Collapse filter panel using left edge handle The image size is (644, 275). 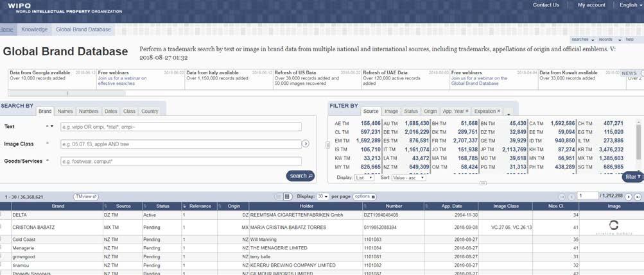pyautogui.click(x=327, y=144)
